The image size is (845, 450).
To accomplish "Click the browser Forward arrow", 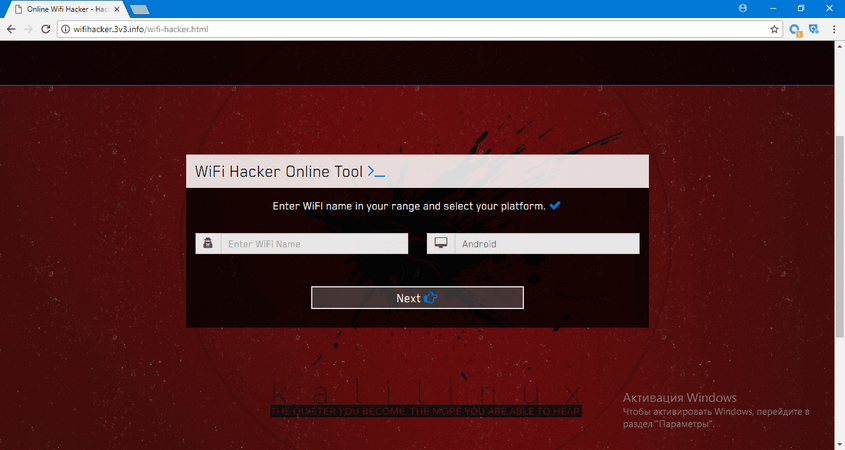I will click(x=29, y=29).
